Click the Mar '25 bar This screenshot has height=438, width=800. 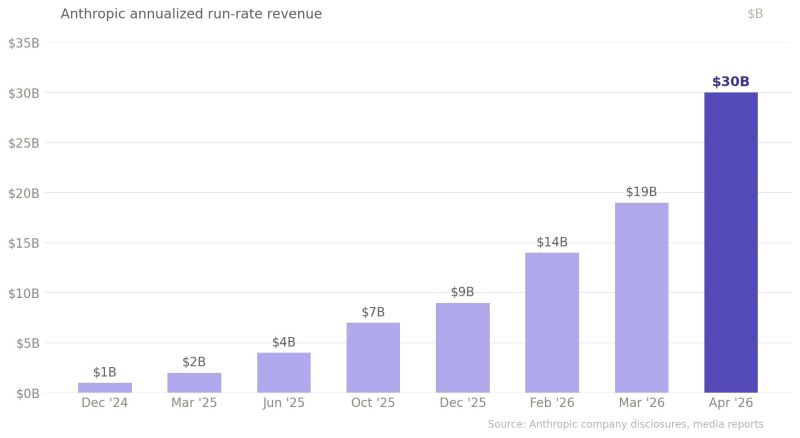(x=194, y=383)
